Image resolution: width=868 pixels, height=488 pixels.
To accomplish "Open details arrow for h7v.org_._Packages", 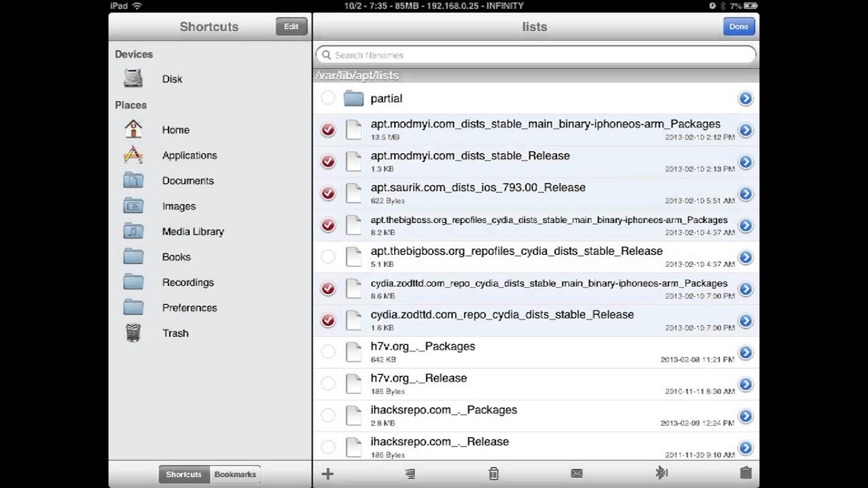I will coord(745,352).
